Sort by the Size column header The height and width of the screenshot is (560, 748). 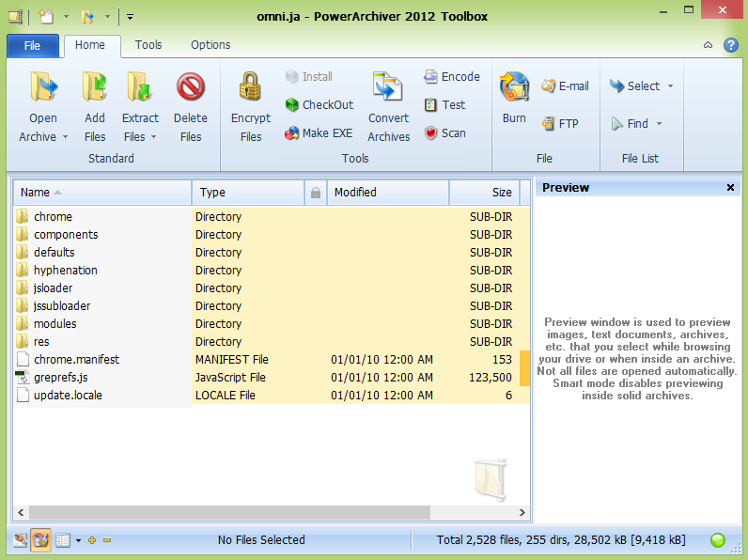484,193
